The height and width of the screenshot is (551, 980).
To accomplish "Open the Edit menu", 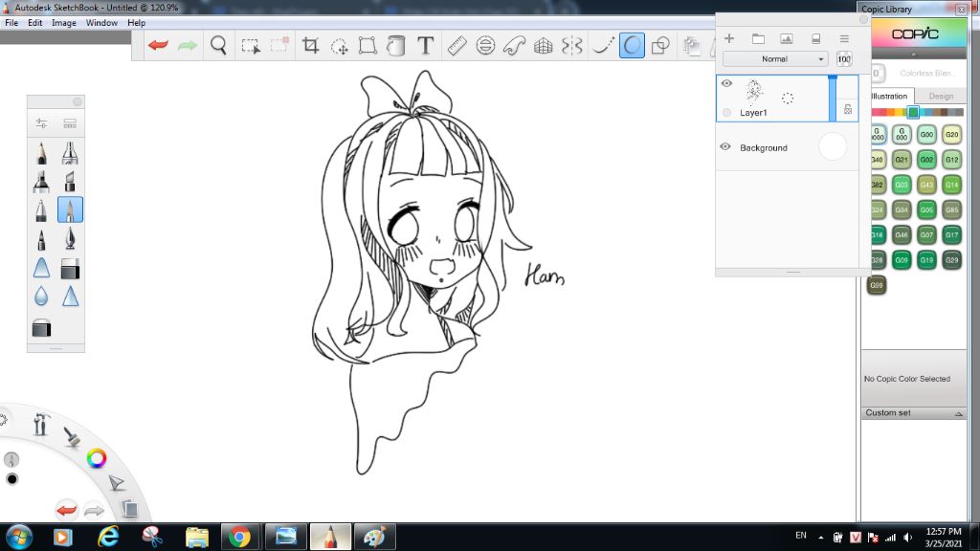I will point(35,23).
